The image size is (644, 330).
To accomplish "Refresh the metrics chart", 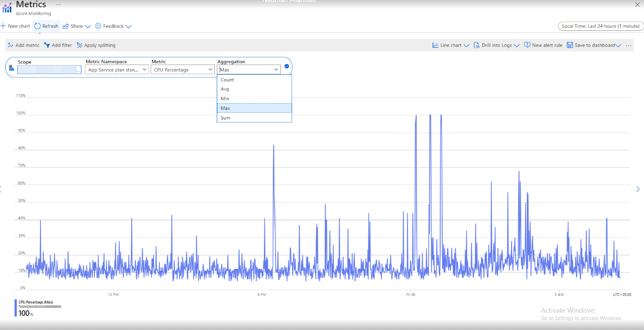I will [46, 26].
